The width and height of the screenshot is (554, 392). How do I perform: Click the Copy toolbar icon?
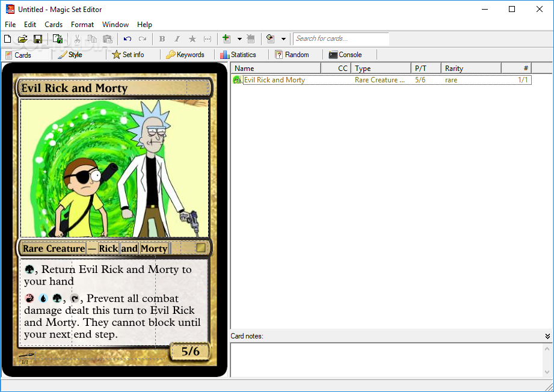92,39
